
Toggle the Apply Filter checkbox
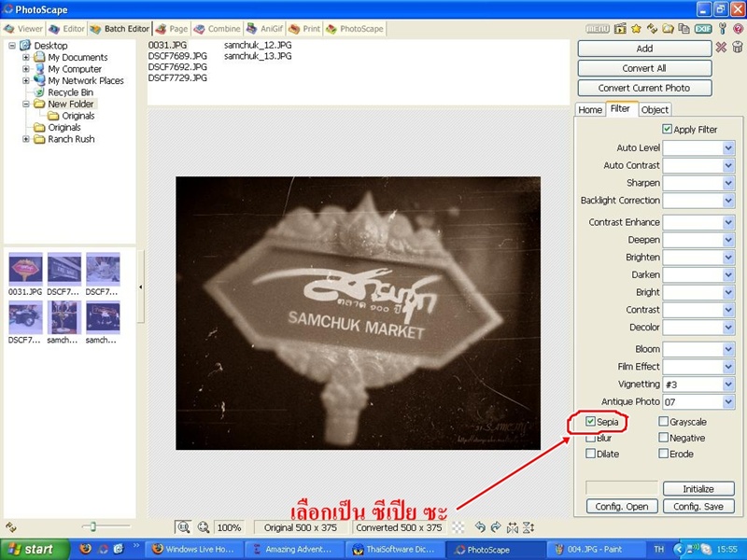[667, 129]
